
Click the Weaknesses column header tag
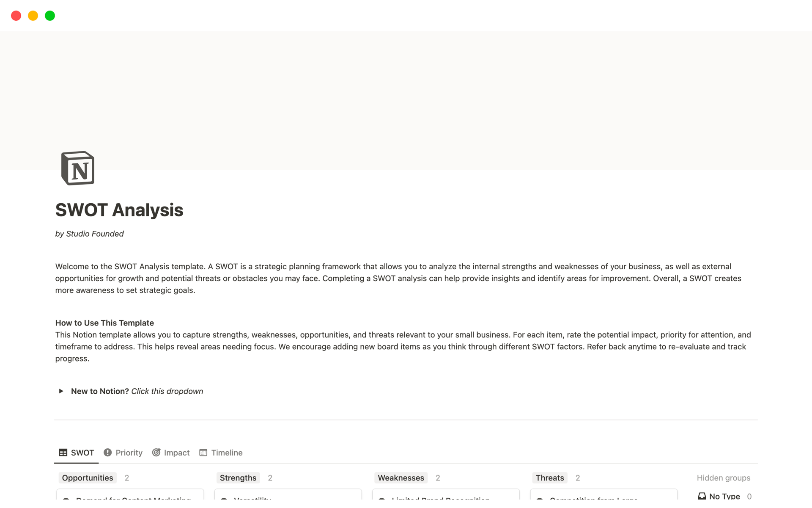pos(401,478)
